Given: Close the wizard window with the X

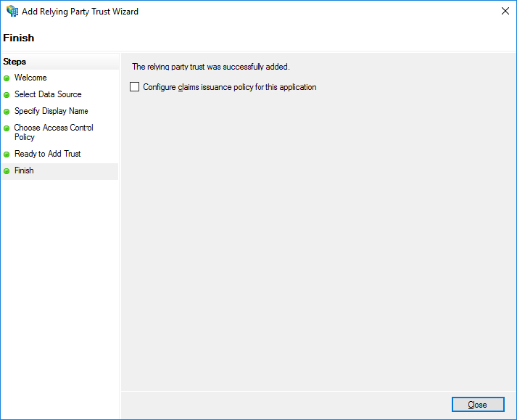Looking at the screenshot, I should click(x=504, y=12).
